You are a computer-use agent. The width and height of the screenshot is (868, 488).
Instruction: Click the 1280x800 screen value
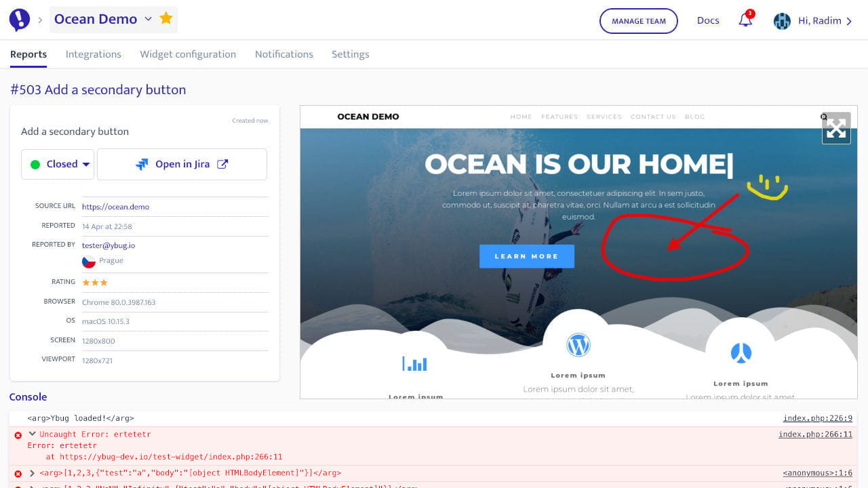point(98,341)
